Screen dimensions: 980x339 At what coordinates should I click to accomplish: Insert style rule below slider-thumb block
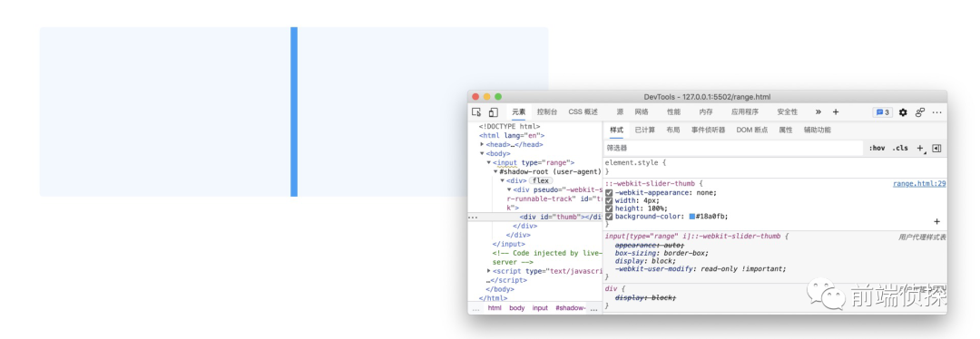pyautogui.click(x=936, y=222)
